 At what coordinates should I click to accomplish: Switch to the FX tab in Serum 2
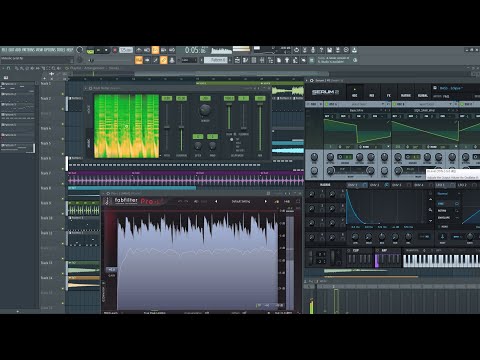pos(389,92)
